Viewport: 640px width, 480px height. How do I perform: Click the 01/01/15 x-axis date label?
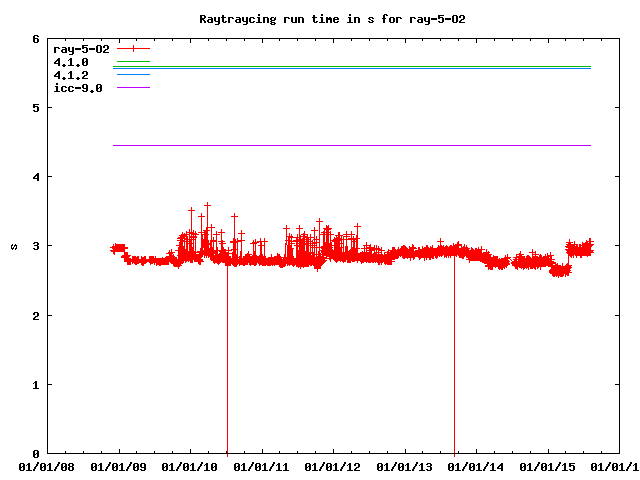548,466
